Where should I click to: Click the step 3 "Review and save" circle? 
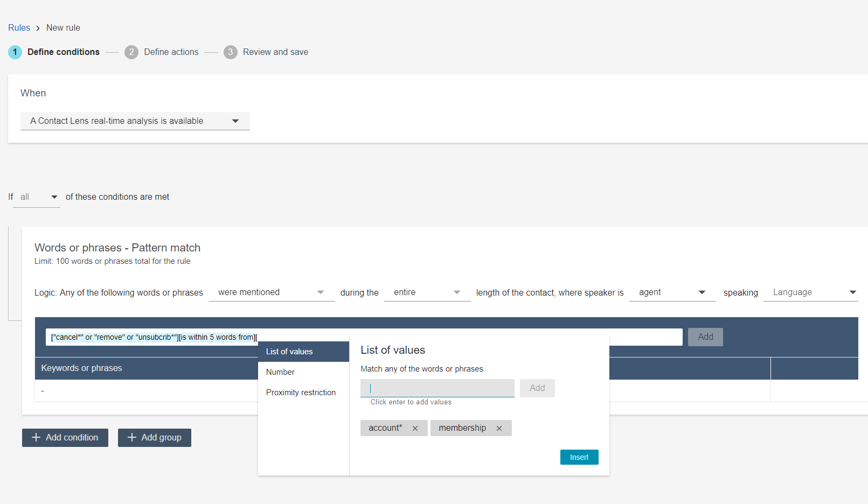tap(231, 52)
